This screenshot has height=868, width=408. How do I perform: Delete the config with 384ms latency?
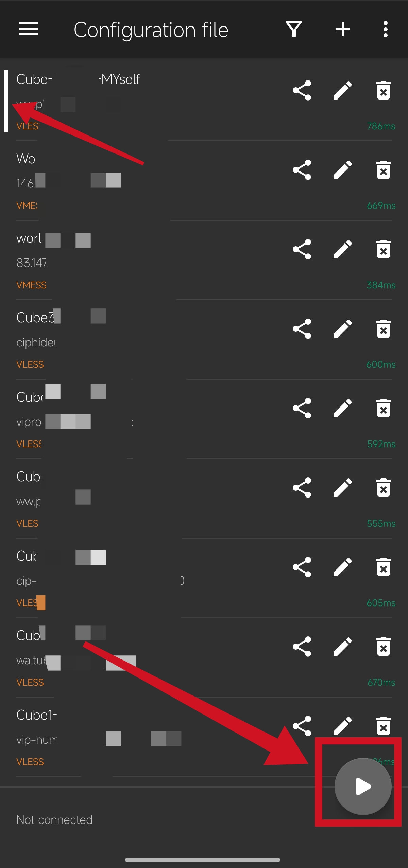coord(383,249)
